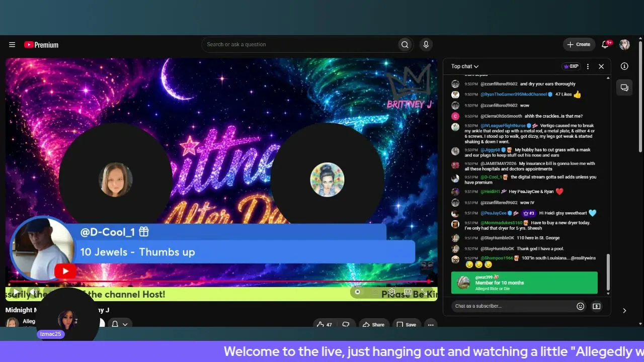
Task: Click the chat panel scrollbar thumb
Action: click(x=608, y=271)
